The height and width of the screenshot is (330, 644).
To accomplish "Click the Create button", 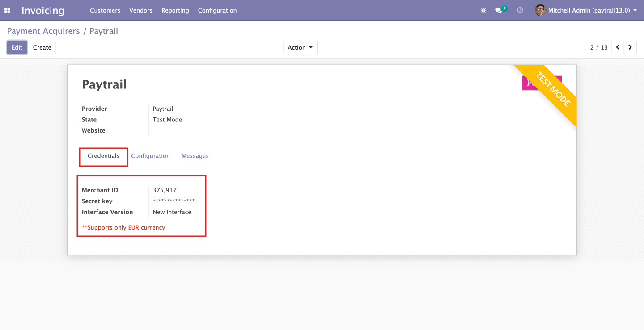I will [x=42, y=47].
